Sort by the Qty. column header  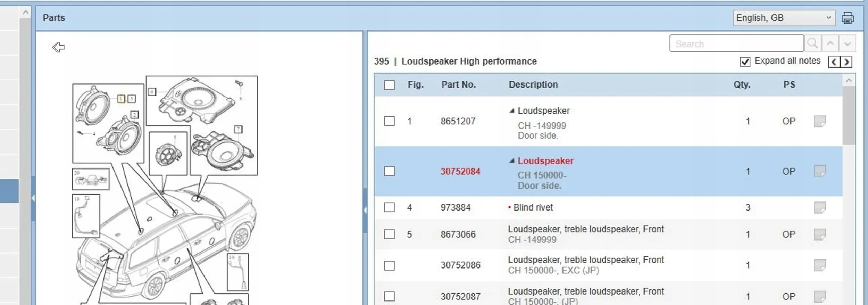(742, 84)
